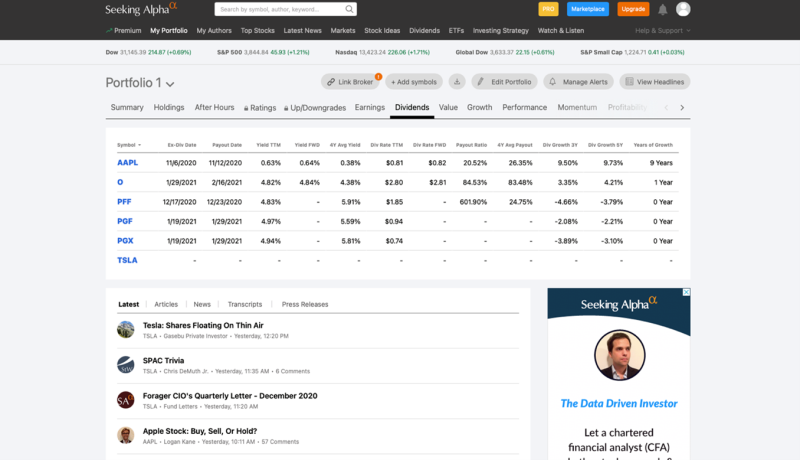Click the Link Broker button

tap(350, 82)
